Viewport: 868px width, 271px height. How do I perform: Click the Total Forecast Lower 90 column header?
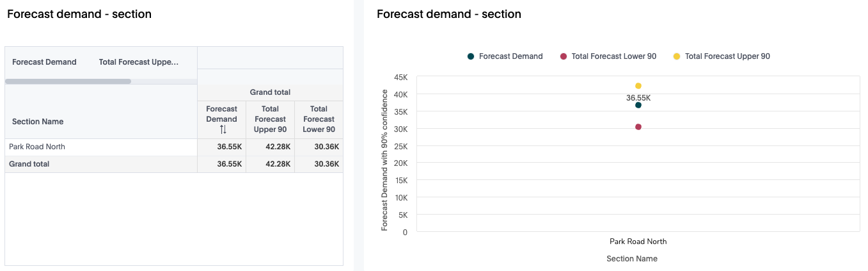(319, 119)
